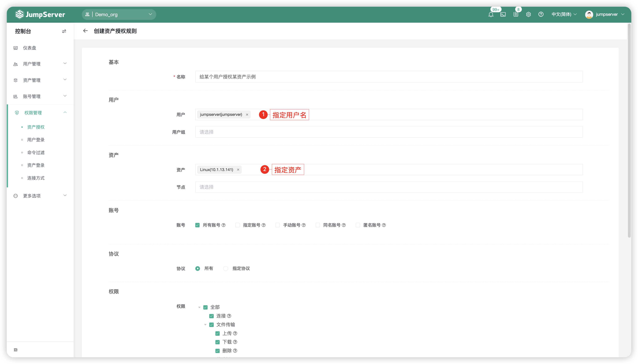Check the 匿名账号 checkbox

[358, 225]
